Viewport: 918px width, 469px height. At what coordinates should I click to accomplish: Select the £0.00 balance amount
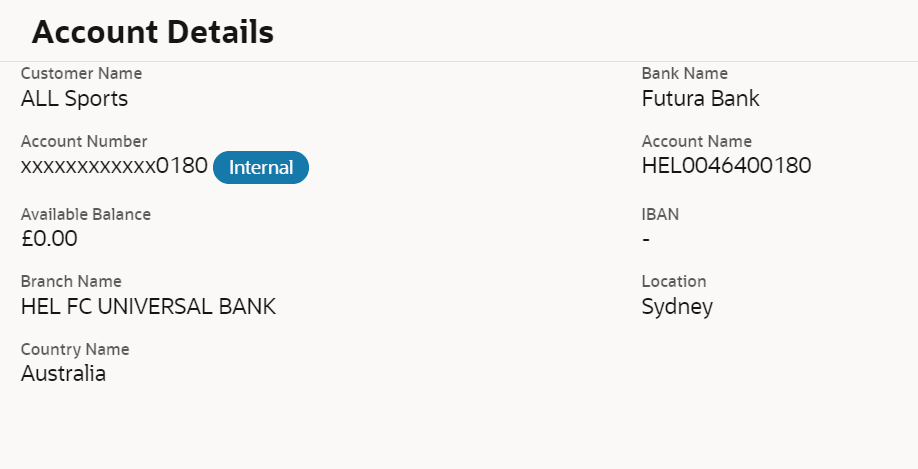49,239
